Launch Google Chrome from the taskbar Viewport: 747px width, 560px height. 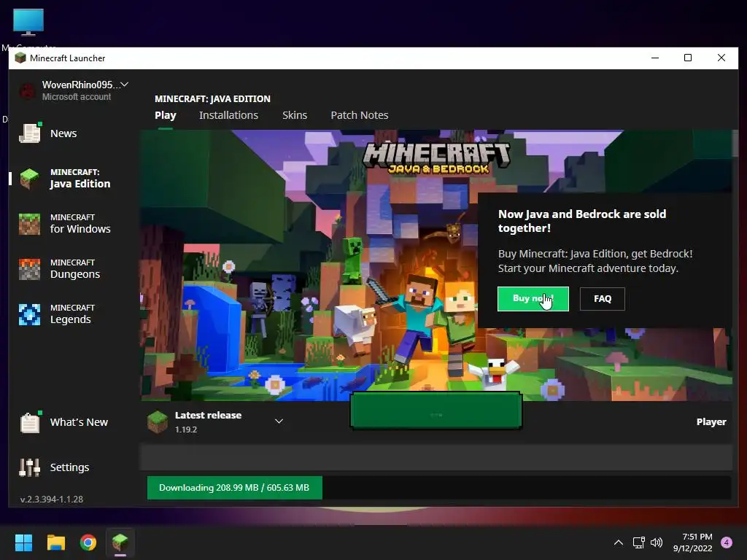(x=88, y=542)
